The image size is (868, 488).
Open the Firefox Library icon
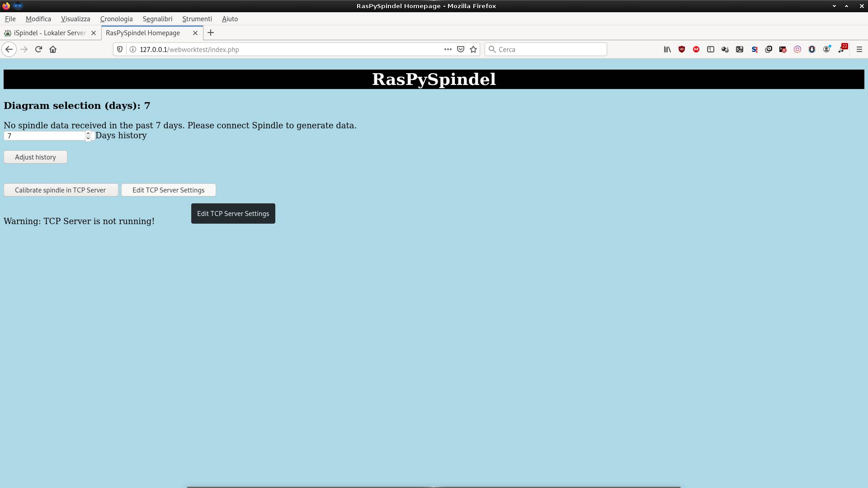point(667,50)
